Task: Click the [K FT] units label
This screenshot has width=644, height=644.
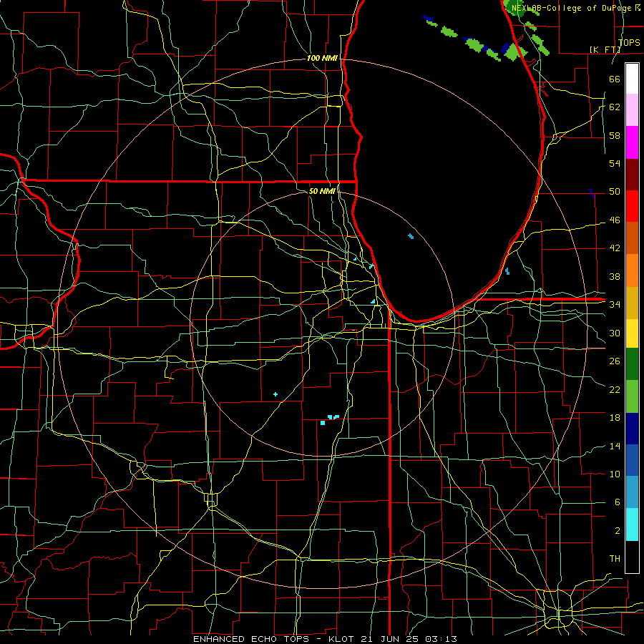Action: click(x=605, y=49)
